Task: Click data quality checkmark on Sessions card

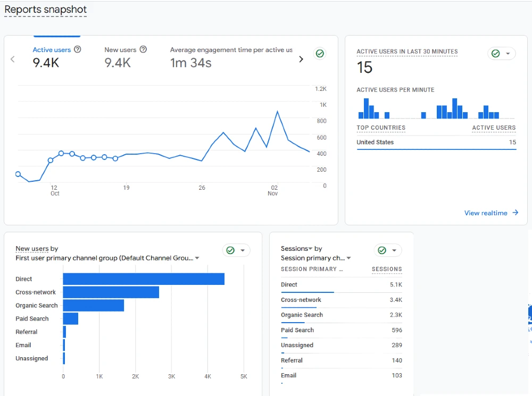Action: (383, 250)
